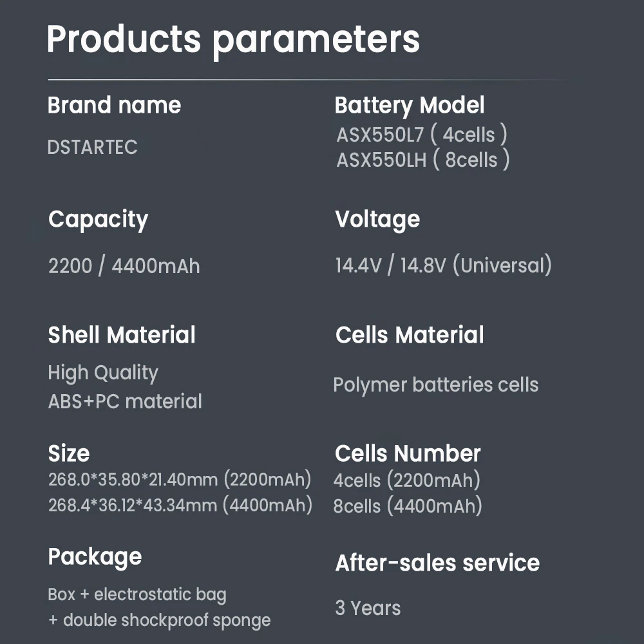Click the ASX550LH (8cells) model text
This screenshot has width=644, height=644.
(x=423, y=160)
